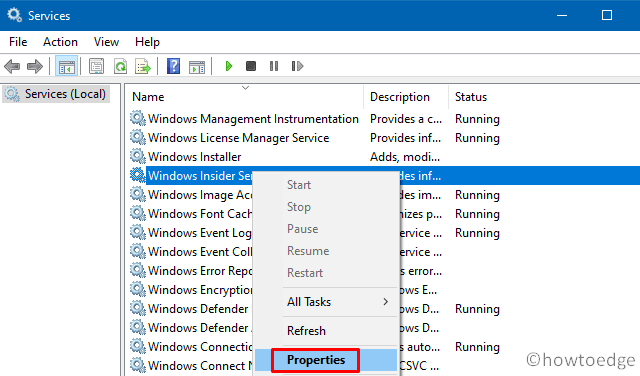Click gear icon beside Windows Management Instrumentation

pos(138,118)
